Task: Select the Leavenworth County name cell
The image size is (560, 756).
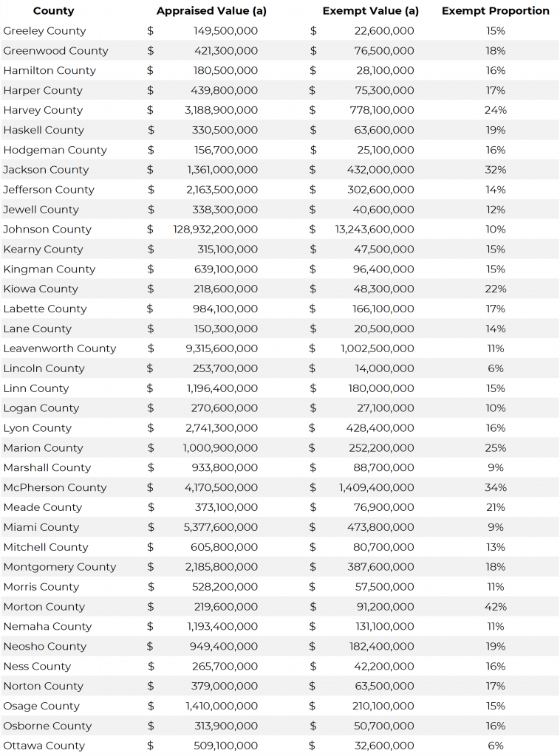Action: click(x=59, y=348)
